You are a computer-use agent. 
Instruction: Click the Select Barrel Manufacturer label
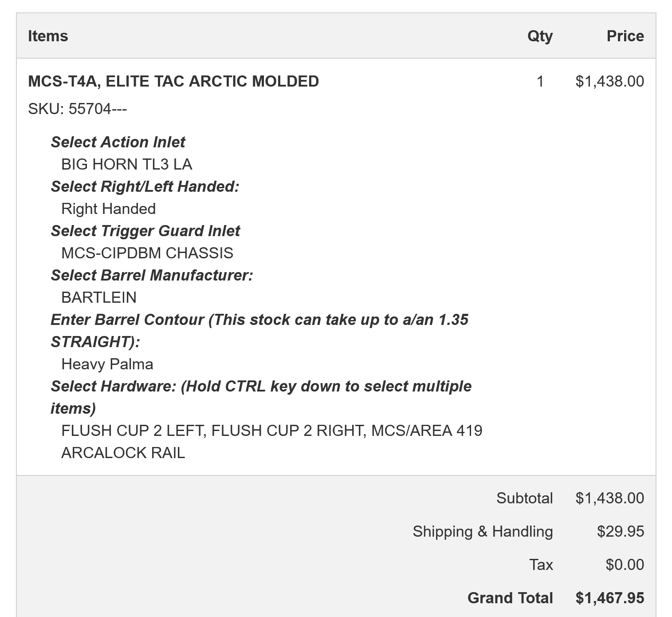coord(152,275)
